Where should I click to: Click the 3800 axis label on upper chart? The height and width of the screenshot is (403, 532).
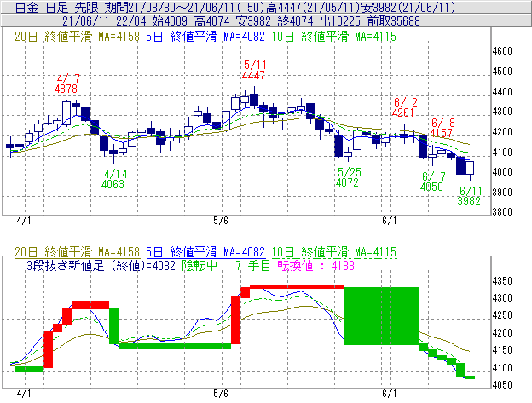502,212
